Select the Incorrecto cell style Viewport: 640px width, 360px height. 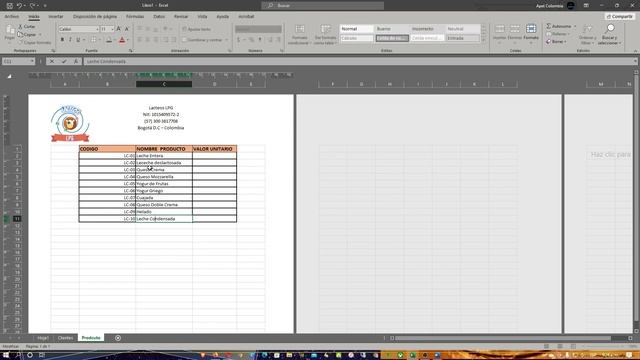[x=427, y=29]
